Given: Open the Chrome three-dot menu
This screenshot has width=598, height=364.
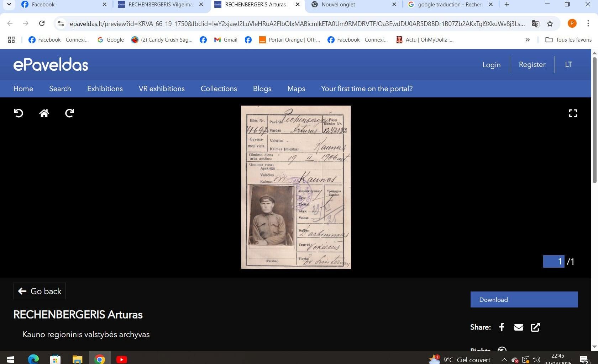Looking at the screenshot, I should pyautogui.click(x=588, y=24).
